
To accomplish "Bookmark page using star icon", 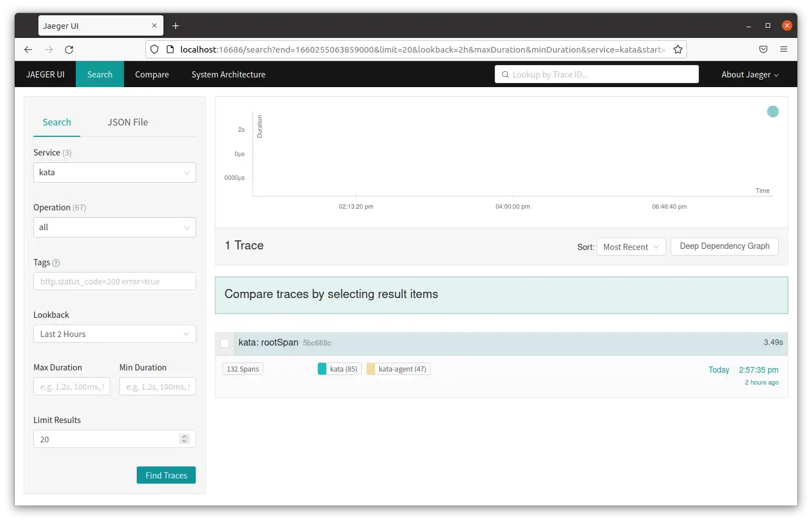I will point(678,50).
